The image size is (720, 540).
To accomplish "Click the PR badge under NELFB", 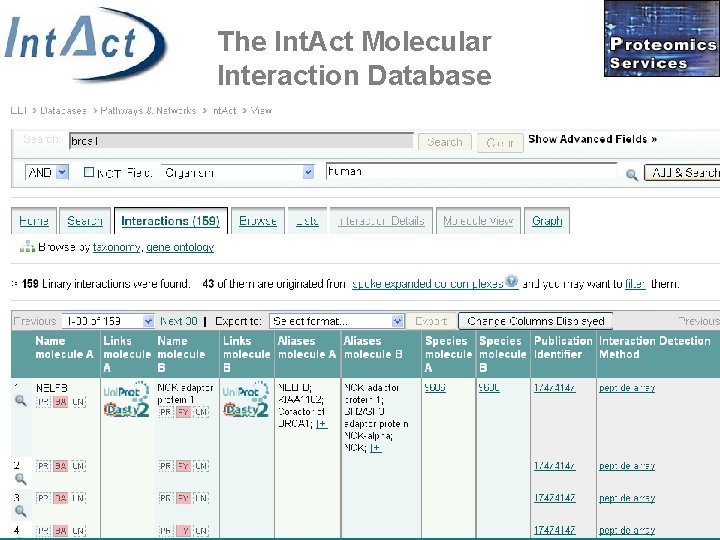I will pos(43,402).
